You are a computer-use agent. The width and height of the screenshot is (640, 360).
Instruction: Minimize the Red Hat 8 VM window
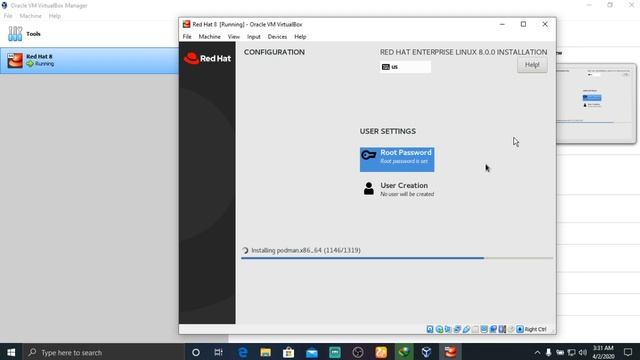point(502,24)
